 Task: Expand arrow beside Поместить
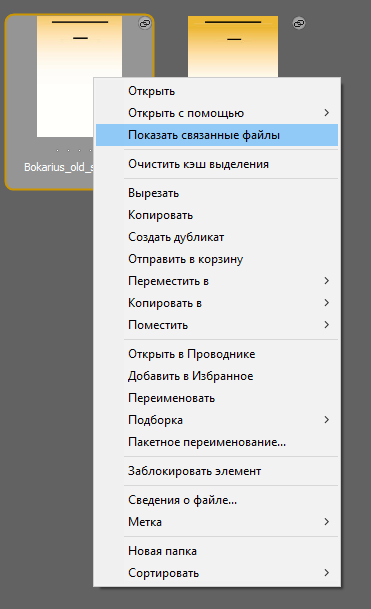pos(327,324)
